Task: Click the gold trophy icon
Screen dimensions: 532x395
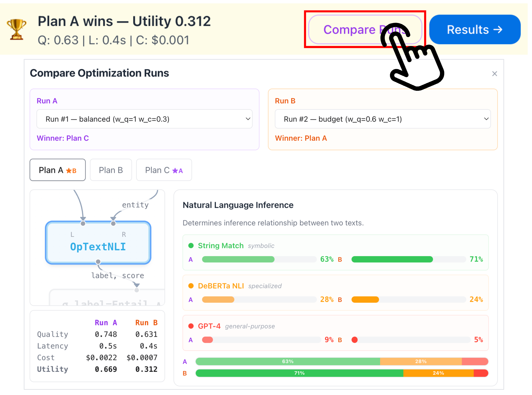Action: tap(16, 29)
